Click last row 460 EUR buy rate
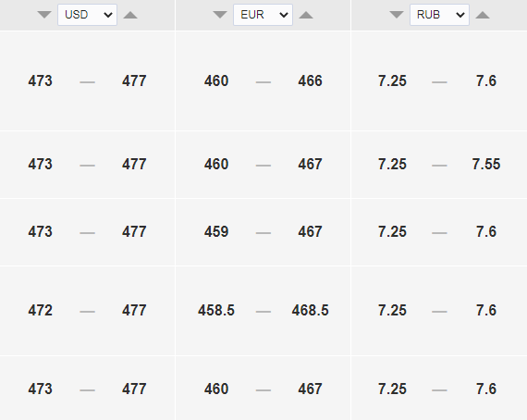527x420 pixels. tap(216, 389)
